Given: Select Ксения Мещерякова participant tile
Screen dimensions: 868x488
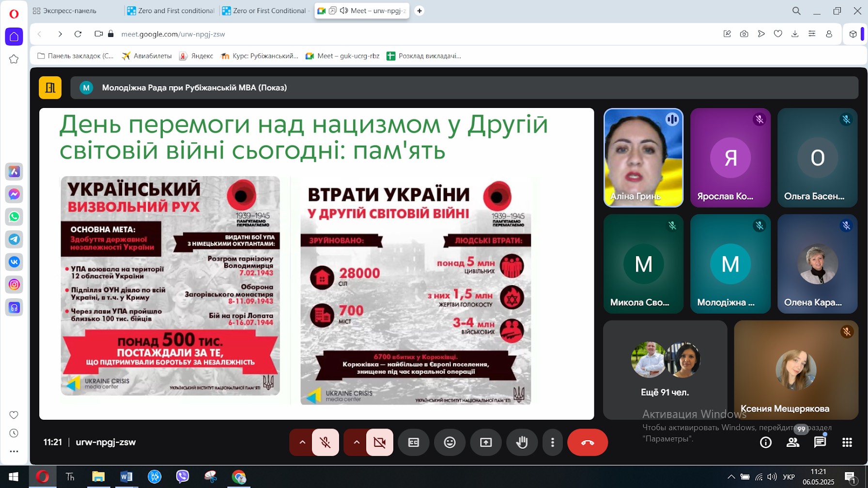Looking at the screenshot, I should coord(796,370).
